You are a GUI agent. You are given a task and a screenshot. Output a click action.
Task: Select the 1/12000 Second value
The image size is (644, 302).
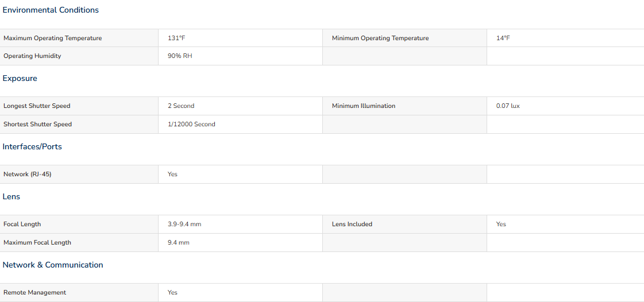[x=191, y=125]
